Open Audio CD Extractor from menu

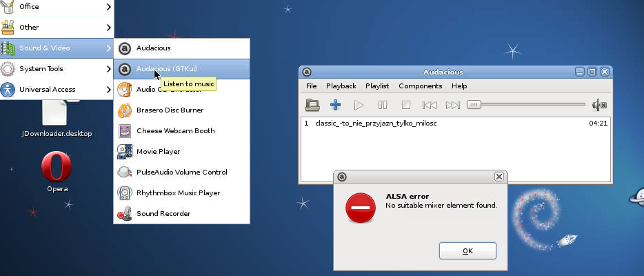[x=181, y=90]
